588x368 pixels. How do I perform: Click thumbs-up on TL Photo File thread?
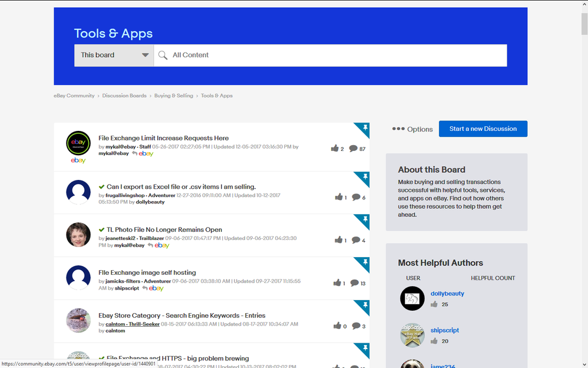[339, 239]
